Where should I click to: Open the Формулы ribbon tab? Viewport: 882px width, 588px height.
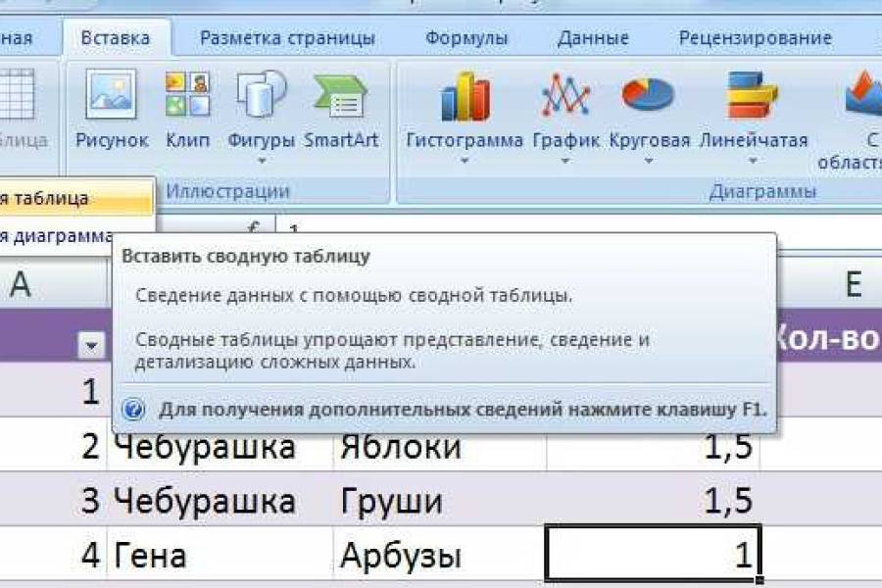click(x=466, y=38)
